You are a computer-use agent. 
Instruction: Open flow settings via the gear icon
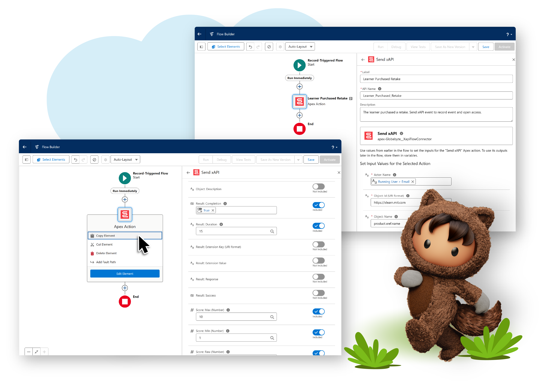tap(280, 46)
